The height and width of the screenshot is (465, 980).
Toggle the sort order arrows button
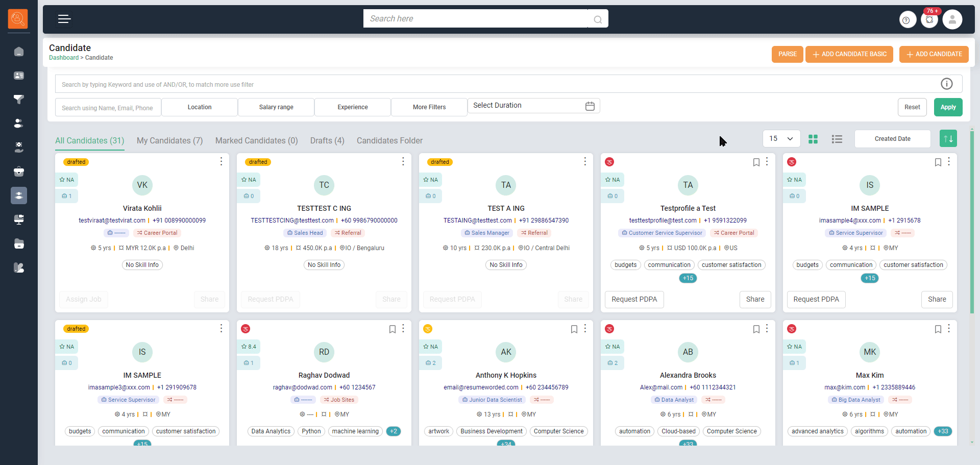(948, 139)
